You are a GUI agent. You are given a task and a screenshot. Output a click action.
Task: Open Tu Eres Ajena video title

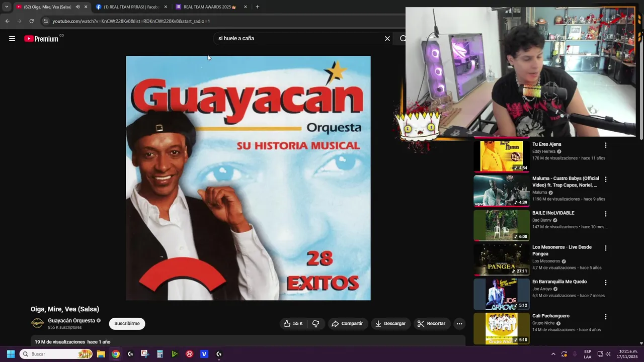[x=547, y=144]
